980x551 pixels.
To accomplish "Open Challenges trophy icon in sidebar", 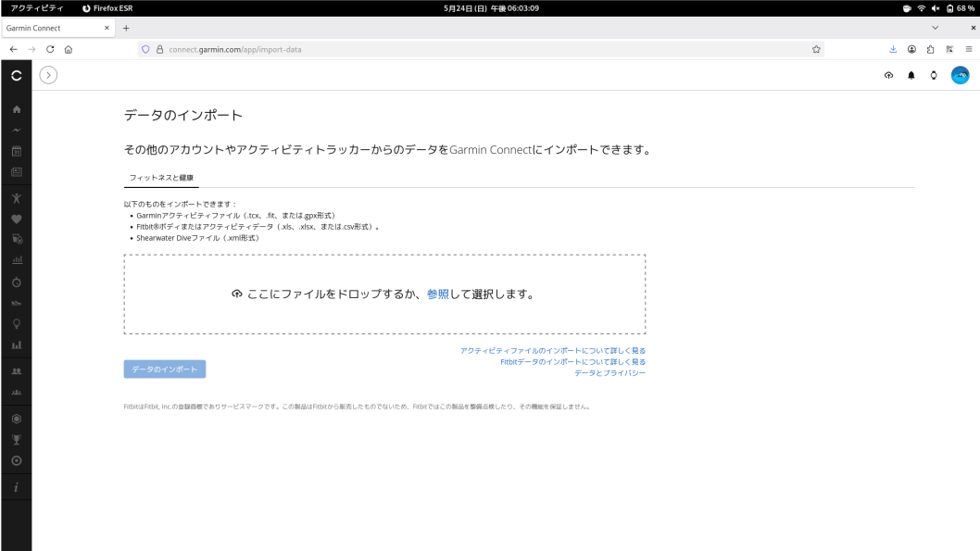I will coord(17,440).
